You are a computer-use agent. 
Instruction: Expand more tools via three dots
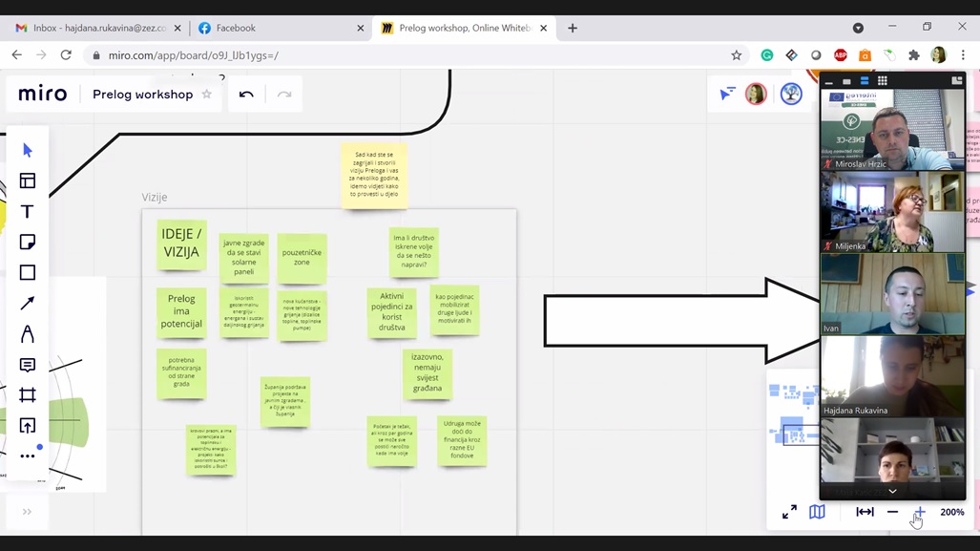[x=27, y=456]
